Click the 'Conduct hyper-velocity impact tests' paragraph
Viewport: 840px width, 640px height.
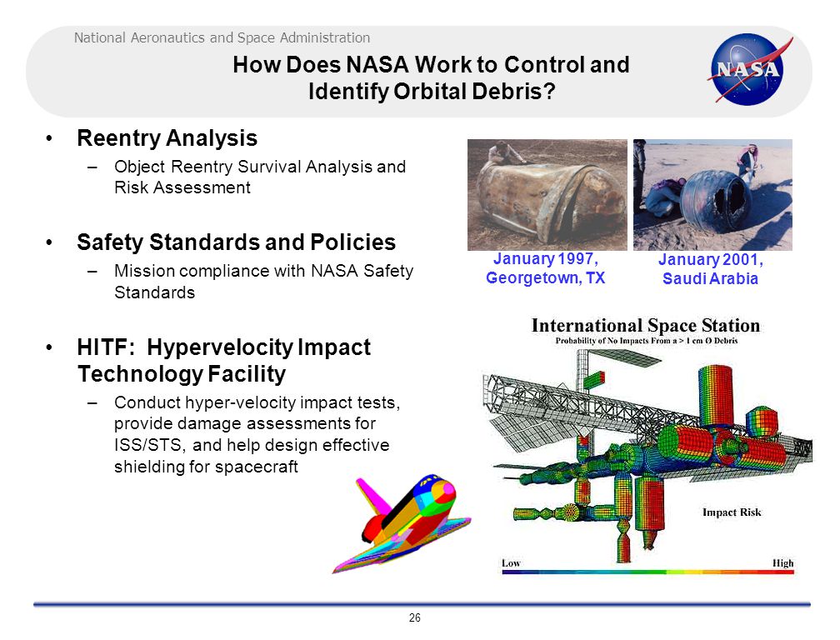click(x=257, y=434)
